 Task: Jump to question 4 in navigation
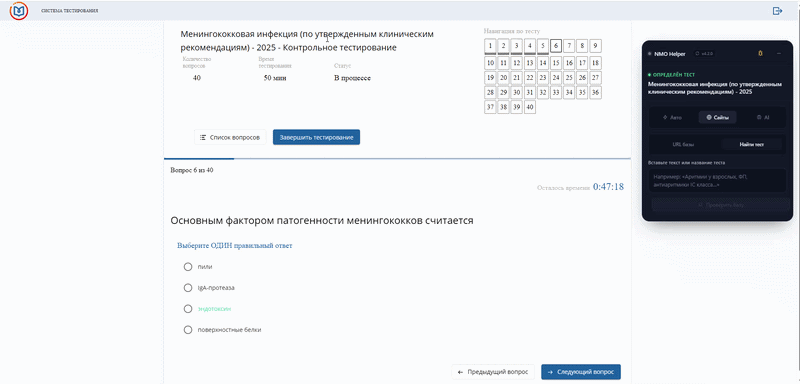[530, 46]
